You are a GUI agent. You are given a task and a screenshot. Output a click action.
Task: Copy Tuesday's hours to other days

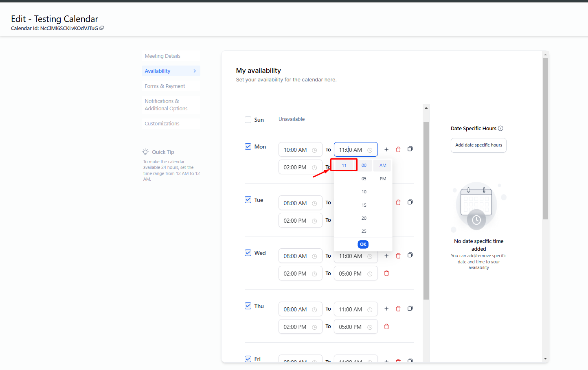click(x=410, y=202)
